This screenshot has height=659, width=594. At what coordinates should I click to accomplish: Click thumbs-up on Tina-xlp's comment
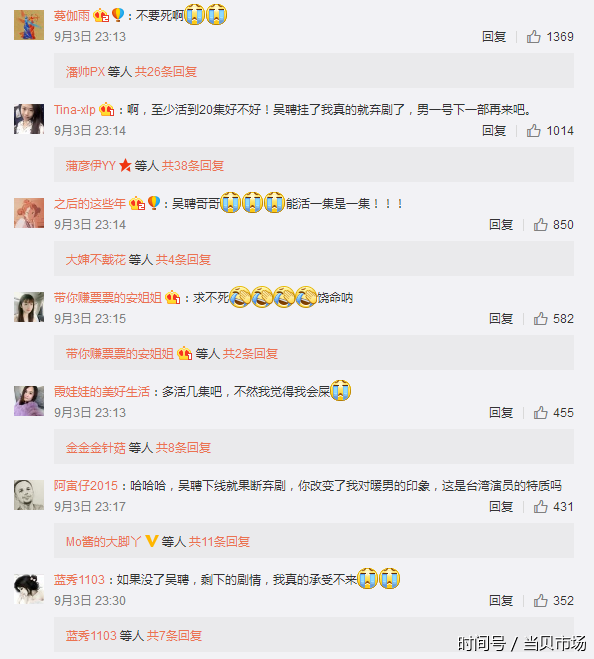click(x=533, y=131)
